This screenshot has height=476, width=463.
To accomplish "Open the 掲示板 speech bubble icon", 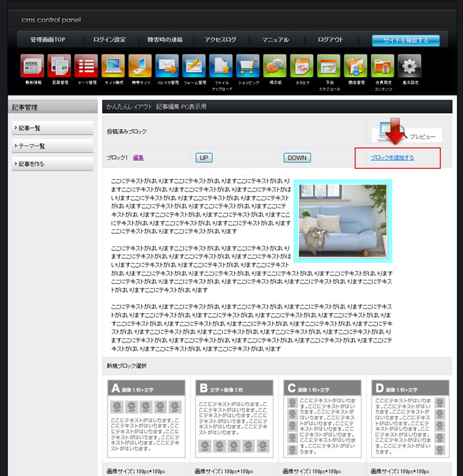I will 275,67.
